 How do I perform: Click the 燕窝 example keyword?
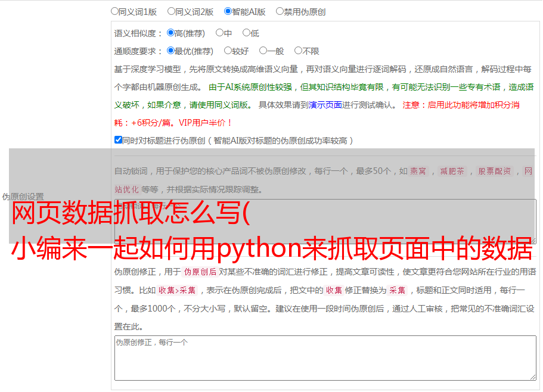pyautogui.click(x=418, y=171)
